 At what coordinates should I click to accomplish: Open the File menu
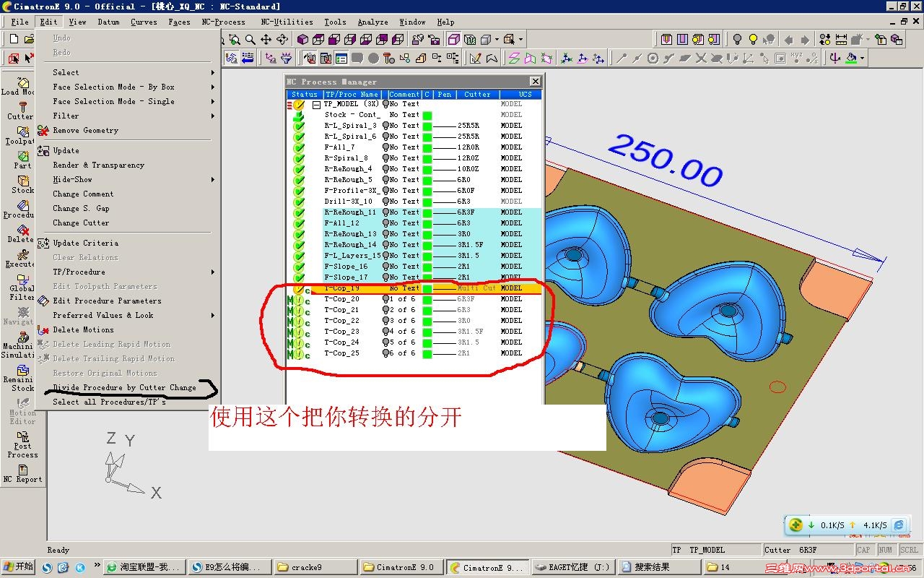[x=19, y=22]
